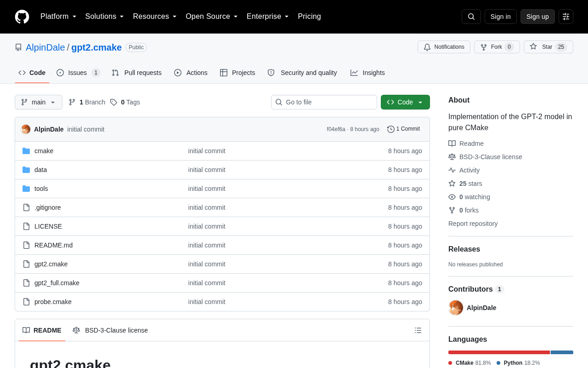Viewport: 588px width, 368px height.
Task: Open README outline list icon
Action: tap(418, 330)
